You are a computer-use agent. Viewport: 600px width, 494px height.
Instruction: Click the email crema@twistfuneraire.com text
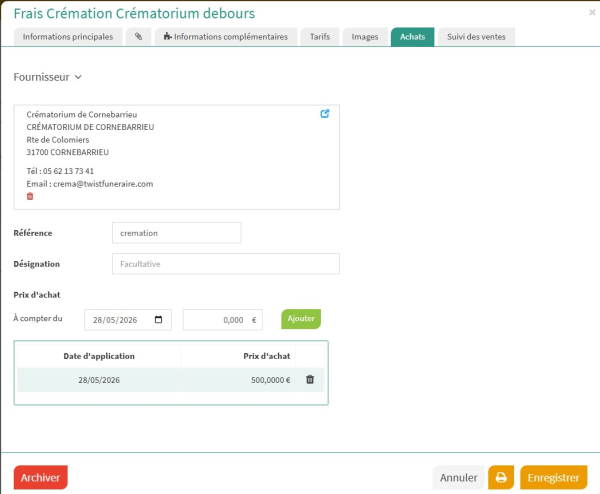click(103, 184)
